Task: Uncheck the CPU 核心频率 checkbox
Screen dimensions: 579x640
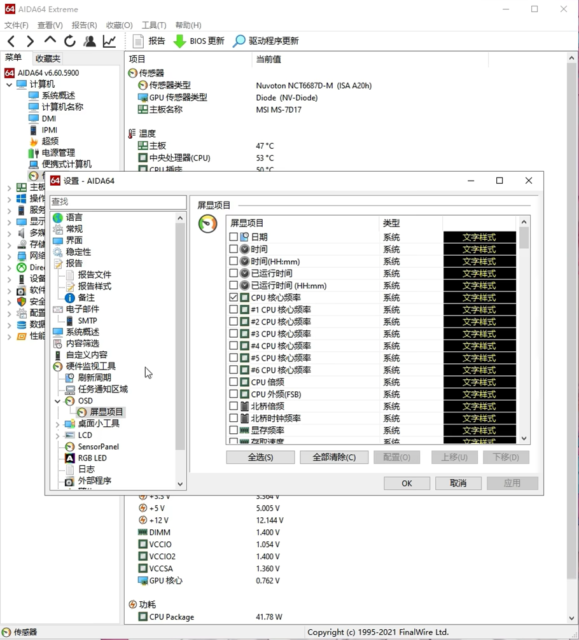Action: pyautogui.click(x=233, y=297)
